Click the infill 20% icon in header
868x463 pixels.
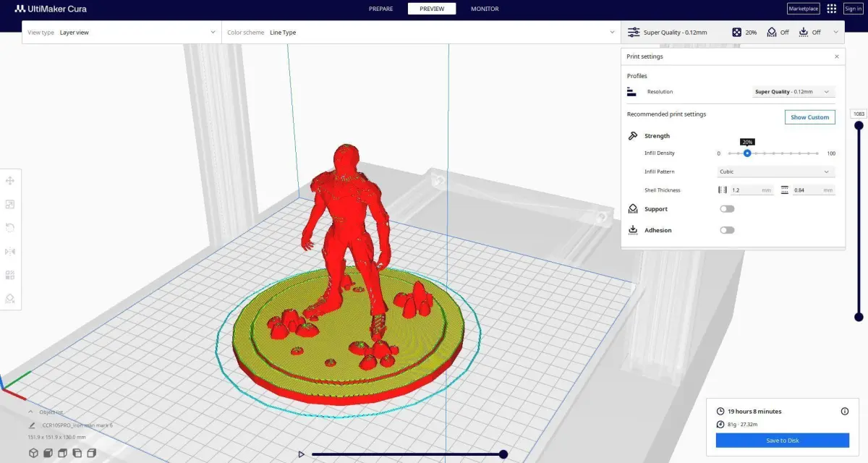[x=736, y=33]
